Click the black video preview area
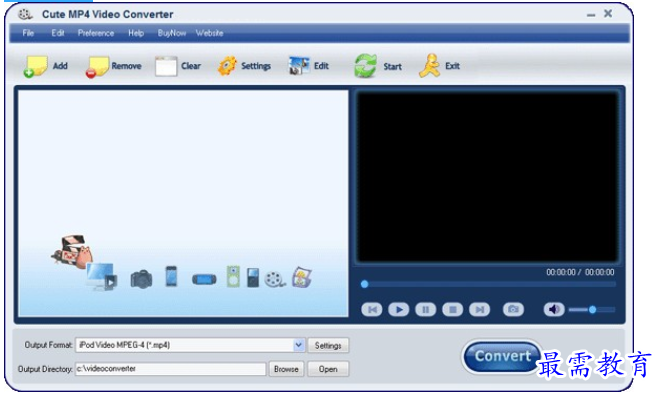Image resolution: width=660 pixels, height=396 pixels. 487,177
